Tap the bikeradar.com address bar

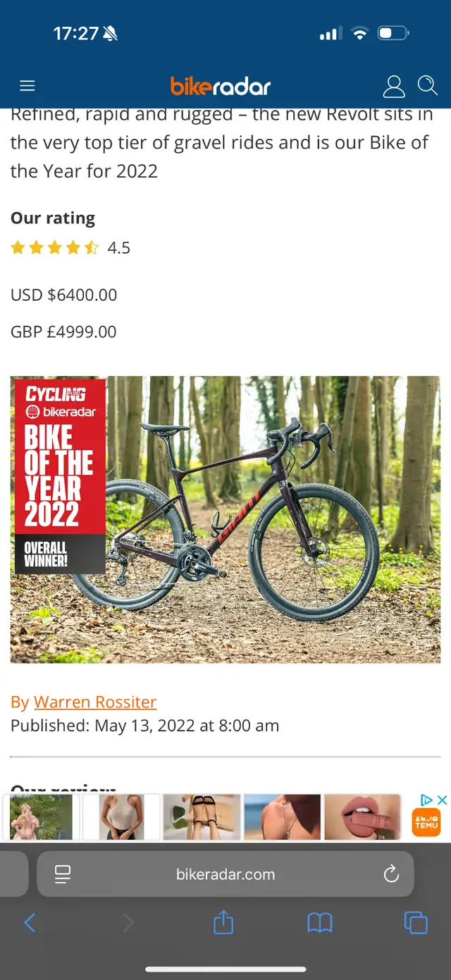(x=225, y=874)
